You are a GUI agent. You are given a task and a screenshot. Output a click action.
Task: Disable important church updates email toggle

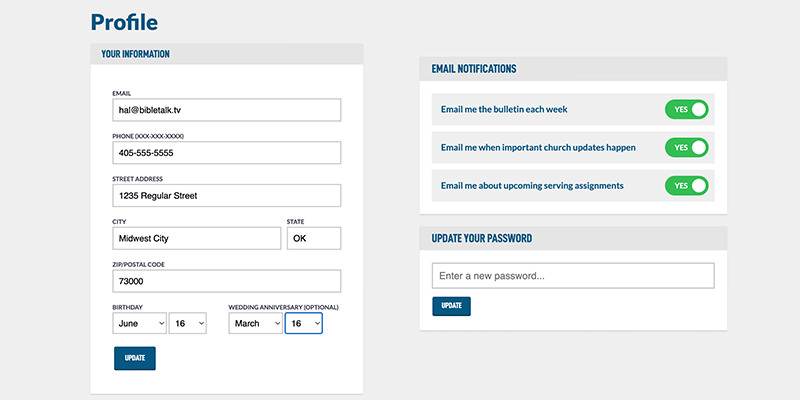click(686, 147)
